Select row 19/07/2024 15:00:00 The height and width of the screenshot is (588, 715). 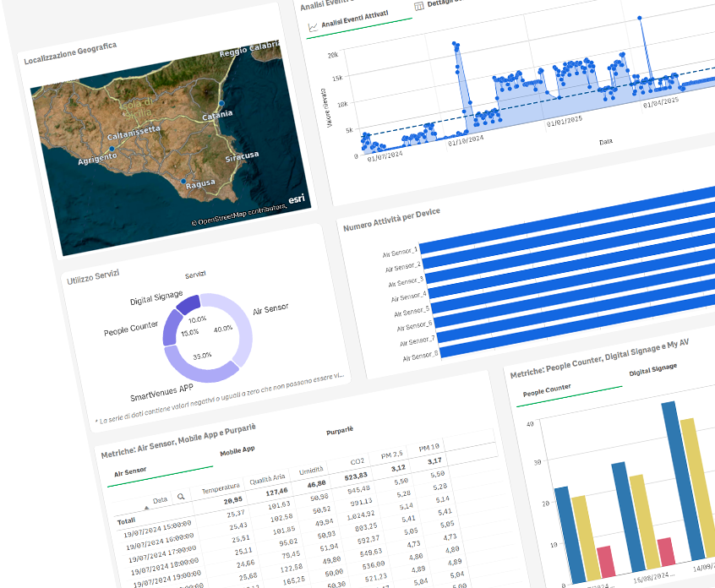pos(157,529)
